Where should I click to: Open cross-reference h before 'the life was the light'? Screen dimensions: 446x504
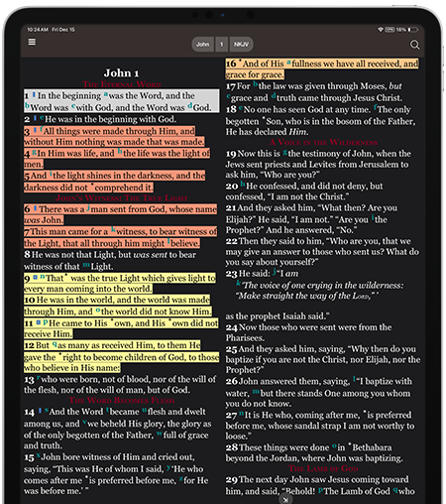pos(120,152)
